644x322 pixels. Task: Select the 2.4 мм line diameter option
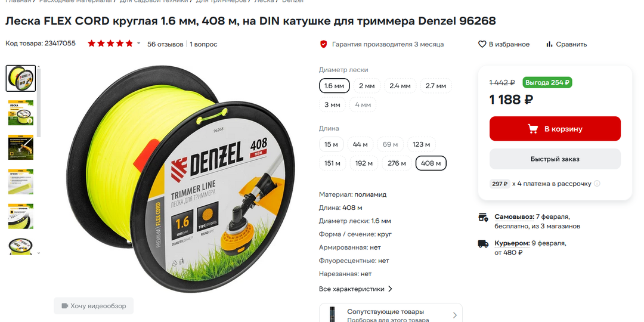tap(400, 86)
